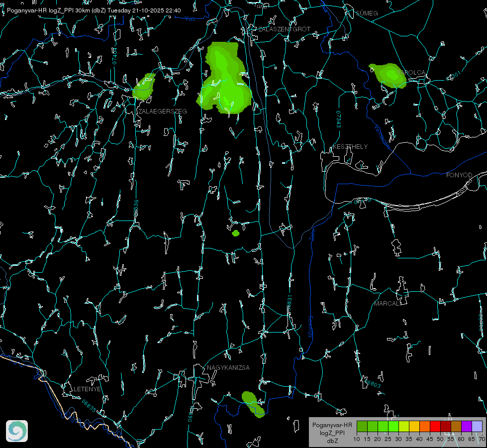
Task: Click the 20-25 dBZ green legend swatch
Action: 383,427
